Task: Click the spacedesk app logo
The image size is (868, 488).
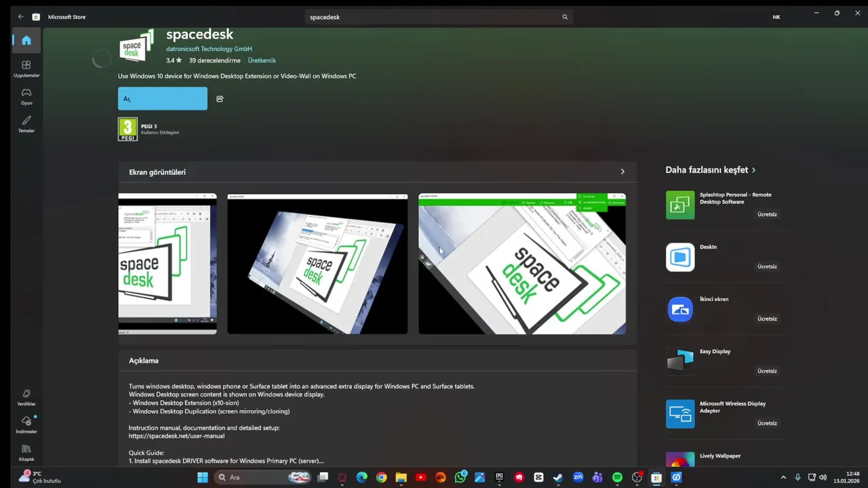Action: (136, 47)
